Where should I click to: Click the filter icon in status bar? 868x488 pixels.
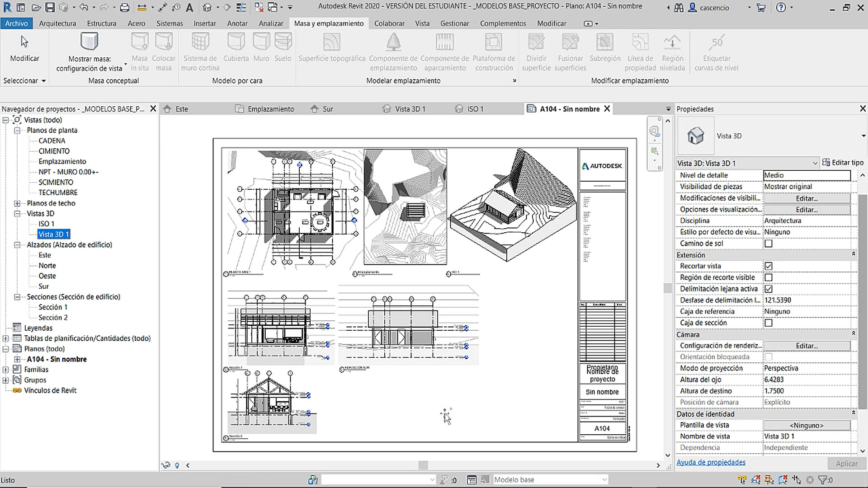point(823,480)
